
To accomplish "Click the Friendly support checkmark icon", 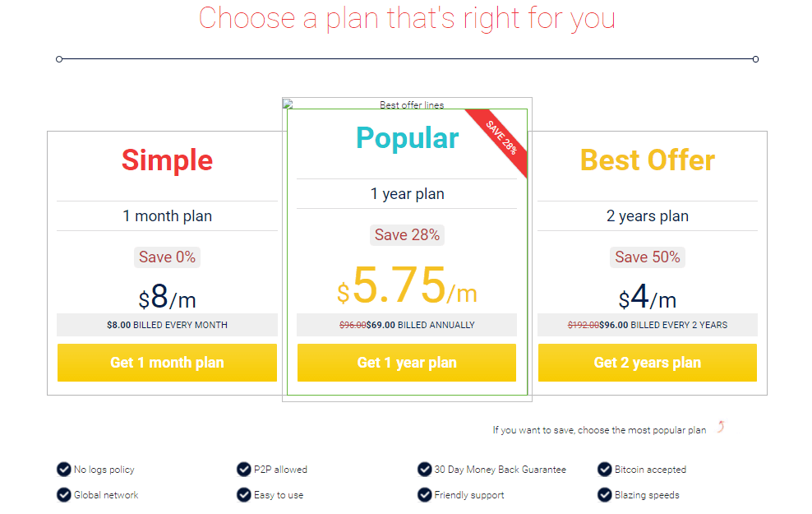I will (425, 495).
